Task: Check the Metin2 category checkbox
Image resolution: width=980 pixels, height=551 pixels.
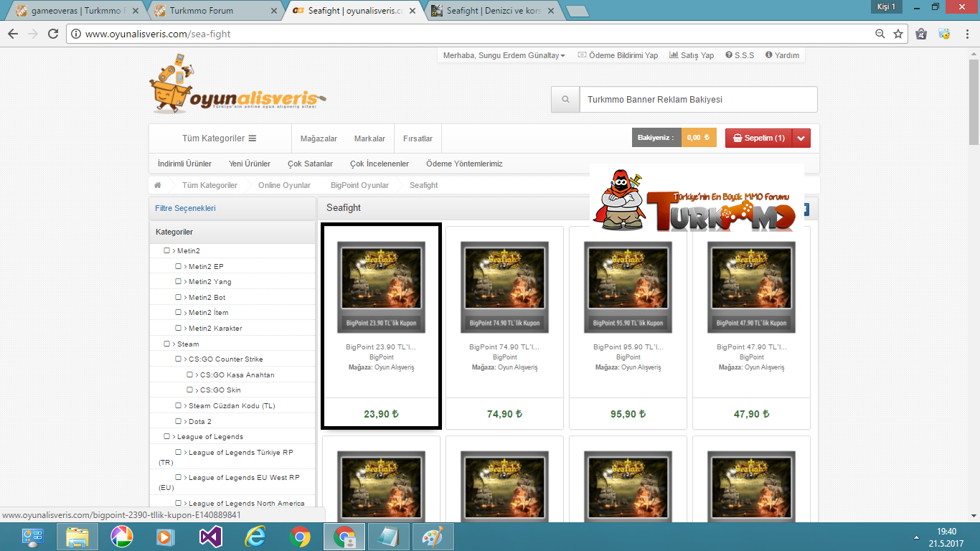Action: pyautogui.click(x=167, y=250)
